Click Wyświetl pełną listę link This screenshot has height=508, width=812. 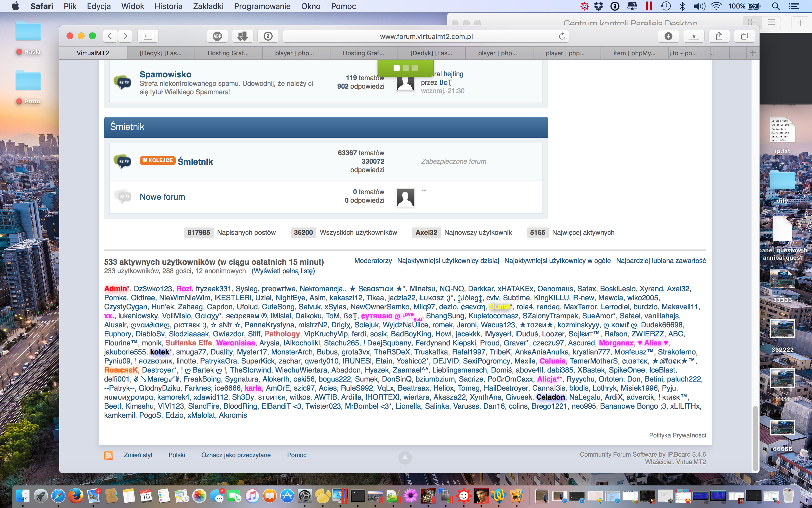[x=283, y=271]
